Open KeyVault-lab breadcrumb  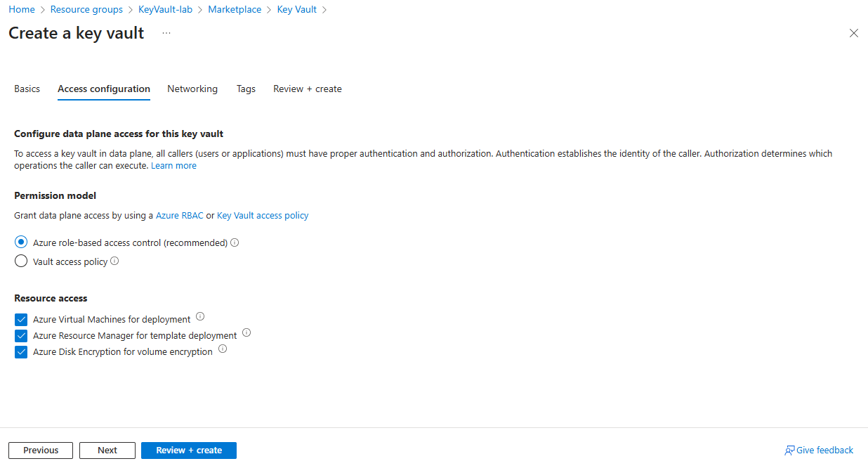(165, 9)
